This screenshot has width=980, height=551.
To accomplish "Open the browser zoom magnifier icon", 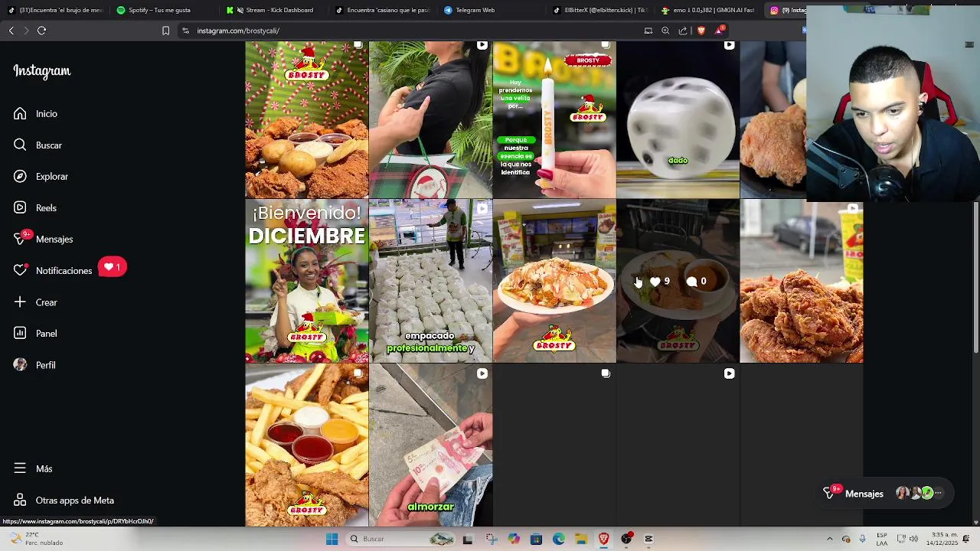I will (x=665, y=31).
